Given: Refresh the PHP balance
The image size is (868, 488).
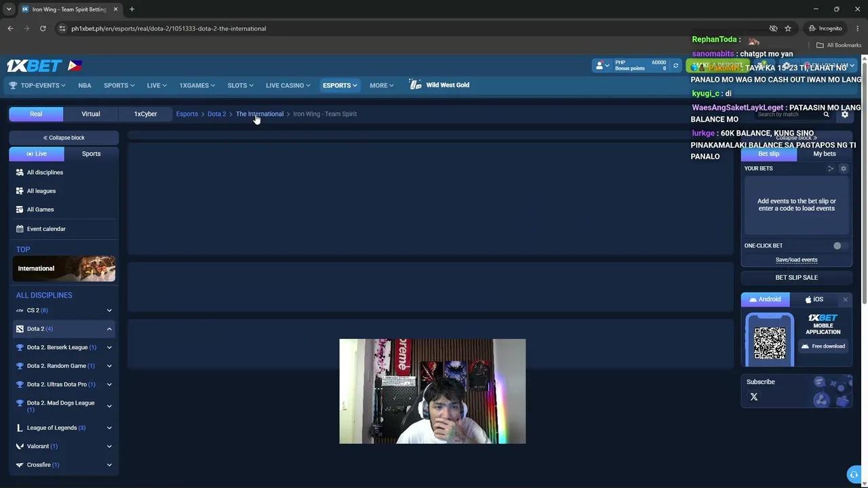Looking at the screenshot, I should point(675,66).
